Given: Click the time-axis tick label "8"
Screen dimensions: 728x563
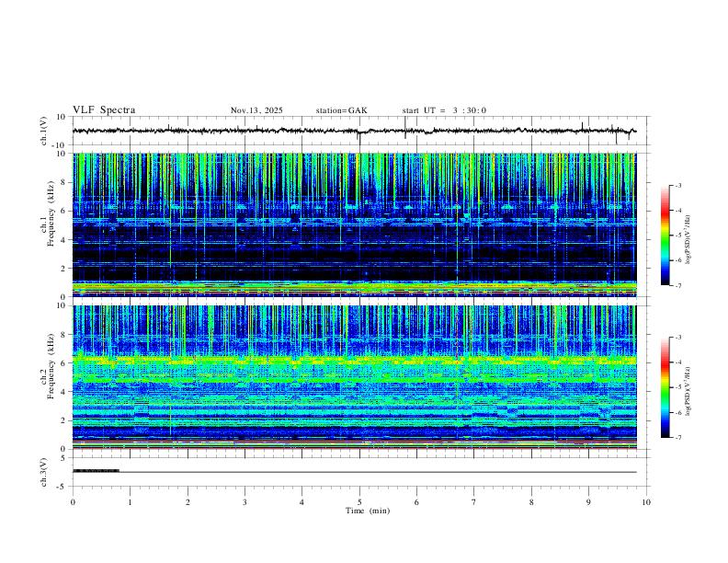Looking at the screenshot, I should tap(531, 502).
